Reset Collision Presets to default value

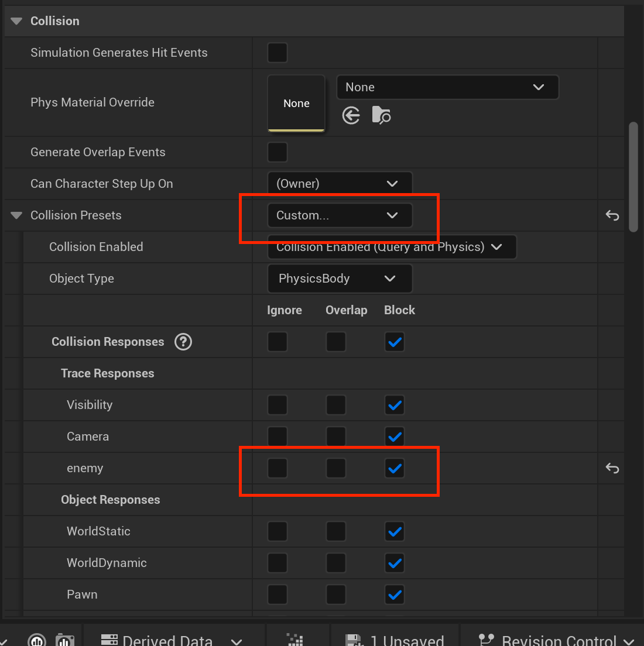tap(612, 215)
